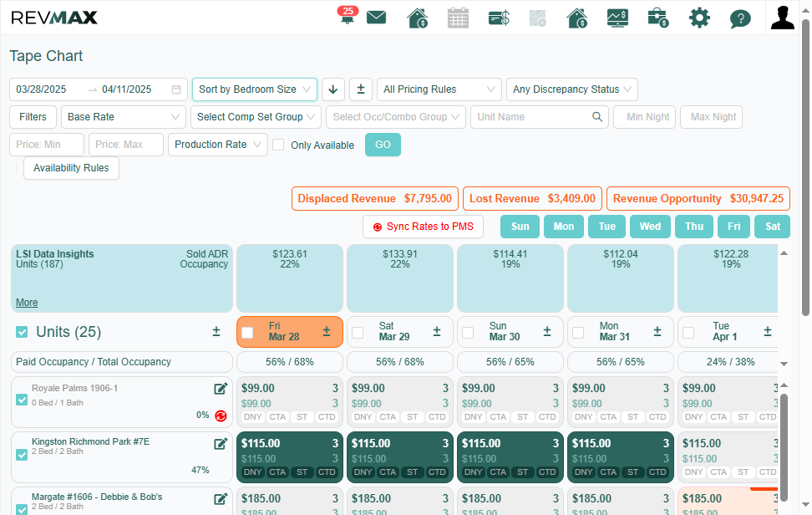Uncheck the Units (25) select-all checkbox

(x=22, y=332)
